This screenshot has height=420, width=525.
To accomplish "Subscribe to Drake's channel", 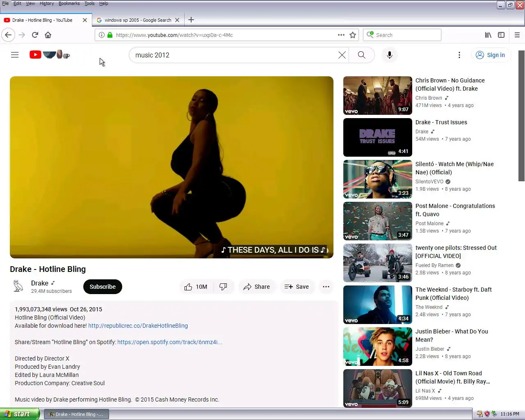I will coord(103,287).
